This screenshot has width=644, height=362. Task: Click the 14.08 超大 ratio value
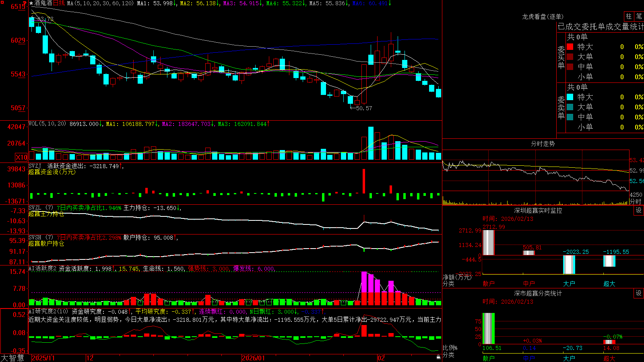[611, 348]
